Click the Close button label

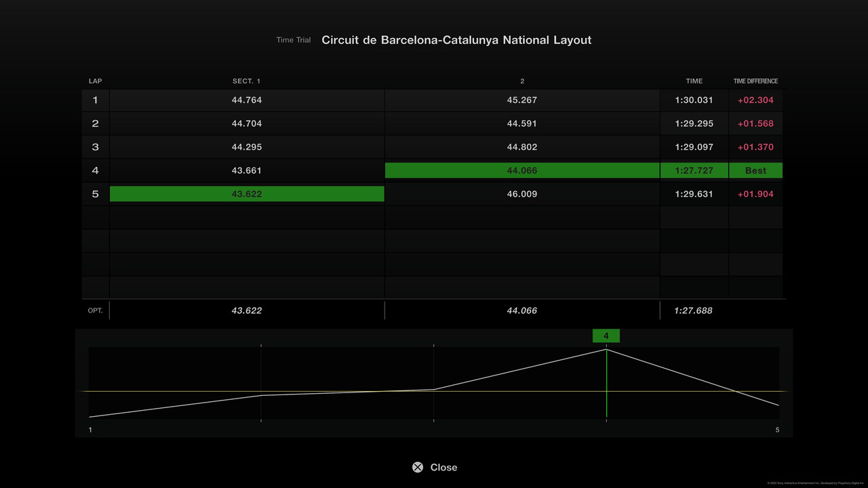coord(443,467)
